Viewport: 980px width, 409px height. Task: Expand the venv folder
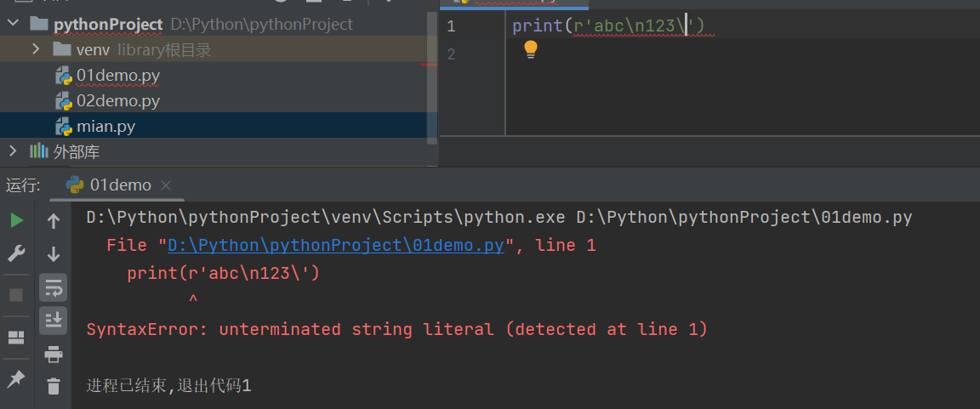click(x=36, y=49)
